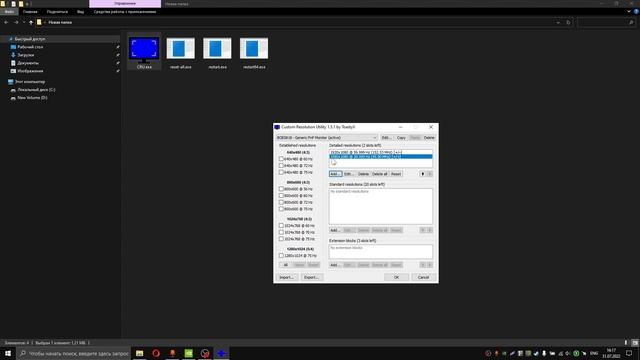Viewport: 640px width, 360px height.
Task: Click Add under extension blocks
Action: click(x=335, y=265)
